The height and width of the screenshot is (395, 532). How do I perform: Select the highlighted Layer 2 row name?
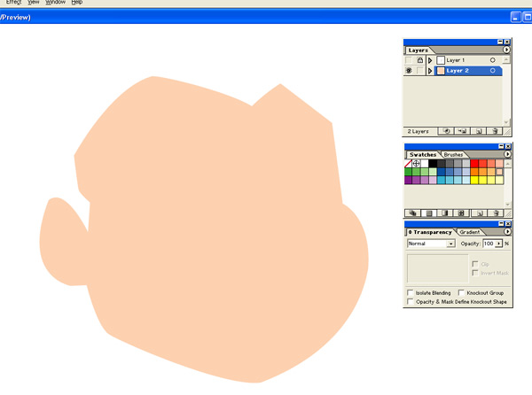point(458,71)
